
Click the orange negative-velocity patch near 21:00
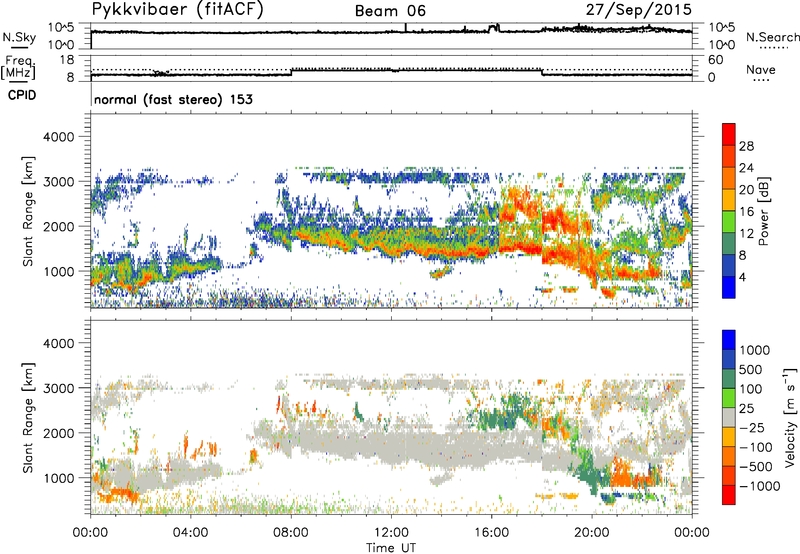coord(621,475)
